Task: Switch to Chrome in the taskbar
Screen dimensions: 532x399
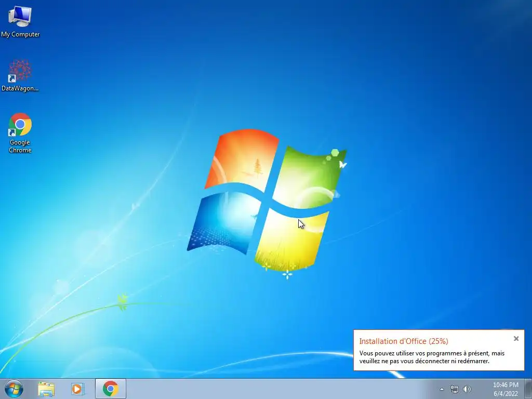Action: click(x=111, y=389)
